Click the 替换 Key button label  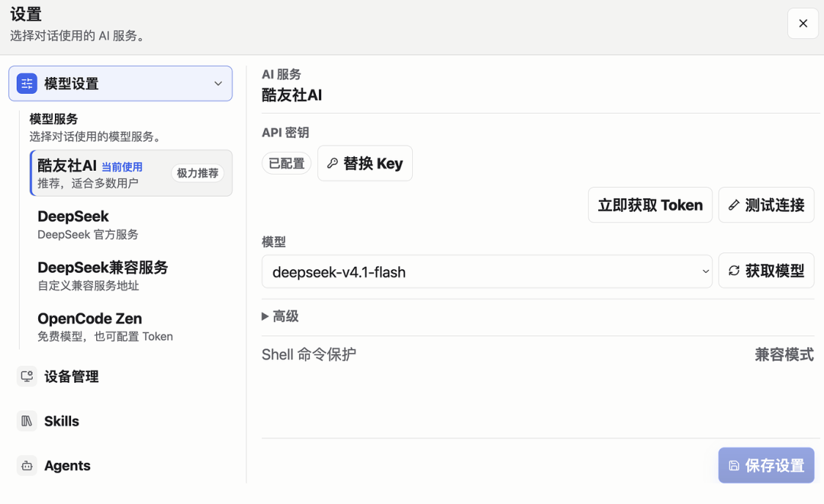point(373,163)
